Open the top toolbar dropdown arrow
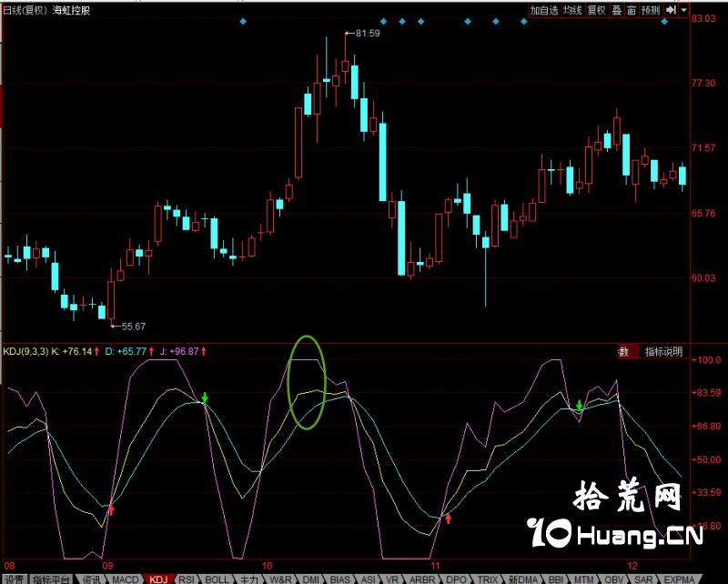Viewport: 728px width, 584px height. coord(682,9)
